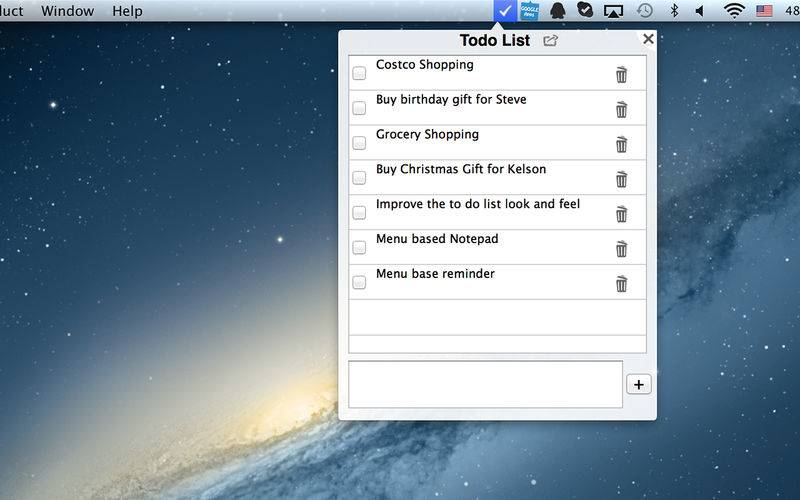Click the share icon beside Todo List title
800x500 pixels.
click(x=550, y=40)
